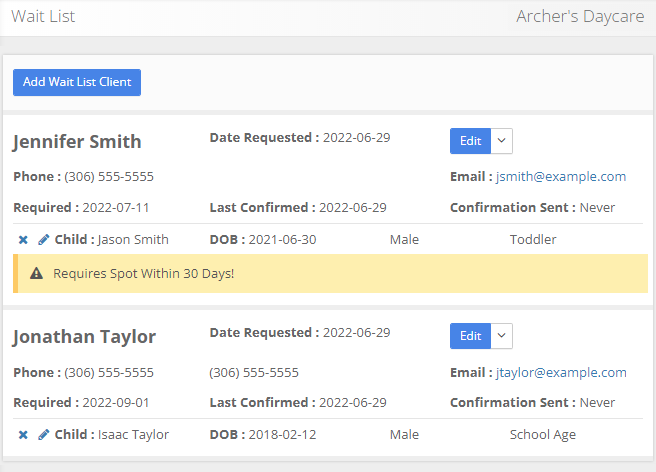Click the Archer's Daycare header text

tap(580, 17)
